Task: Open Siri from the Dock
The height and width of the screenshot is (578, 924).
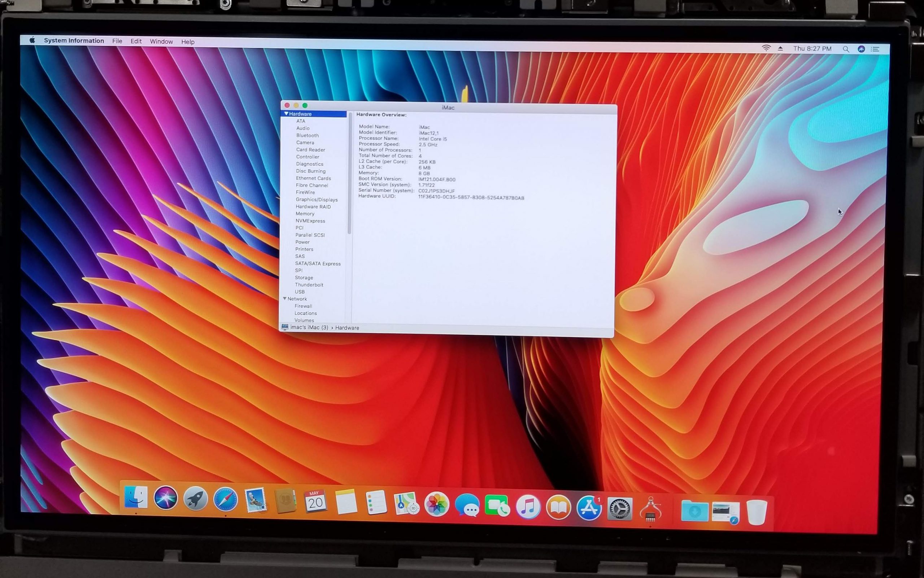Action: pyautogui.click(x=166, y=498)
